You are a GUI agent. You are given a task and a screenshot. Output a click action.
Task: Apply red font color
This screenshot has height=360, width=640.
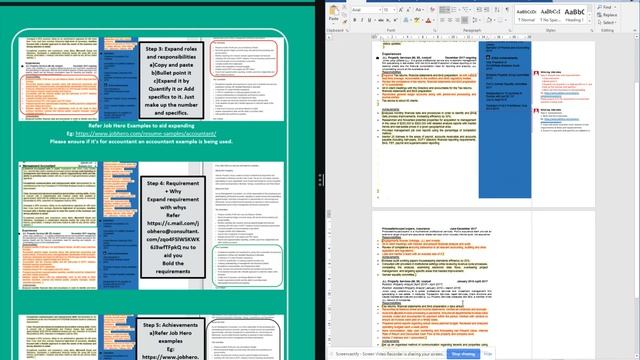[428, 20]
